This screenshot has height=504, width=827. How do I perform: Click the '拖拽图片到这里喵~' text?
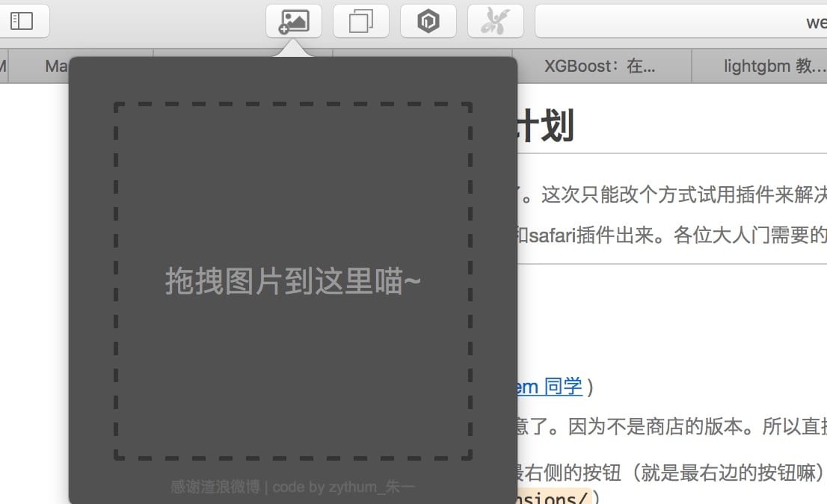292,281
